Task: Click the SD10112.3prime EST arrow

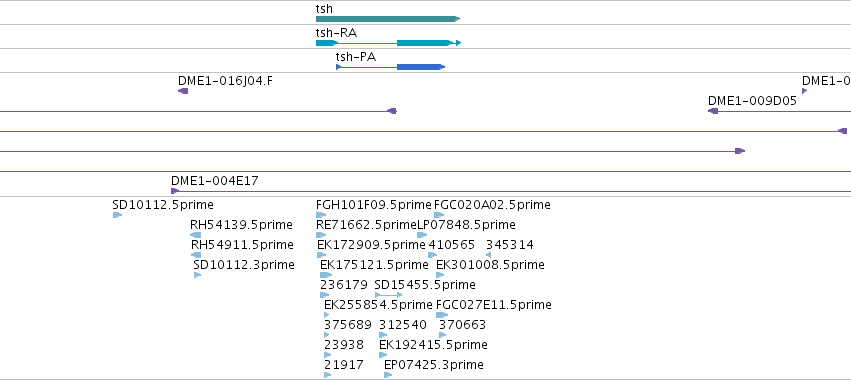Action: coord(198,275)
